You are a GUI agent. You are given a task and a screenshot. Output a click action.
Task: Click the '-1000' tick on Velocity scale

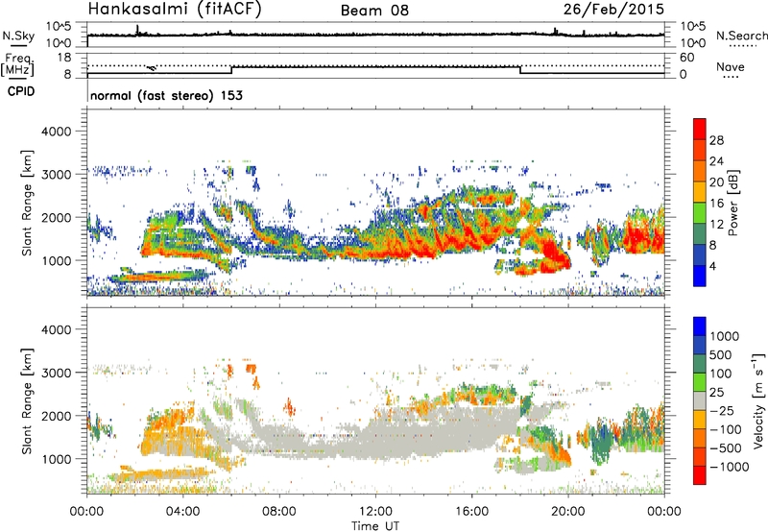point(730,467)
